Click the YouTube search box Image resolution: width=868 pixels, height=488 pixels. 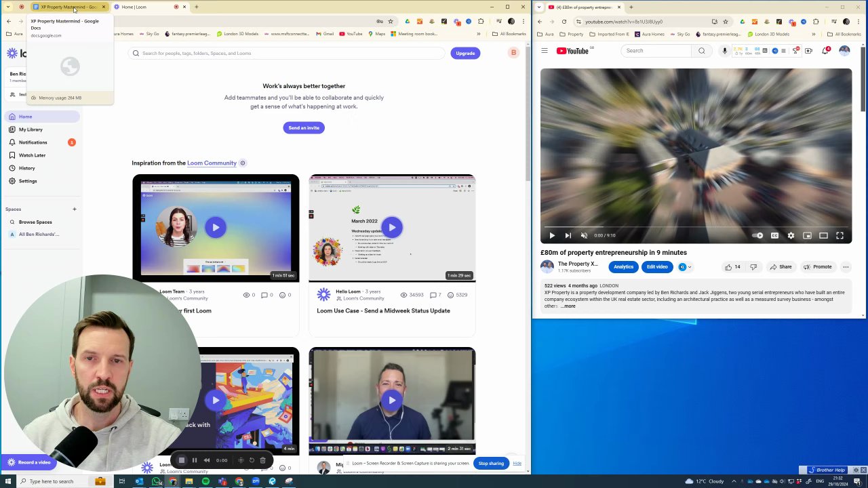pyautogui.click(x=656, y=51)
